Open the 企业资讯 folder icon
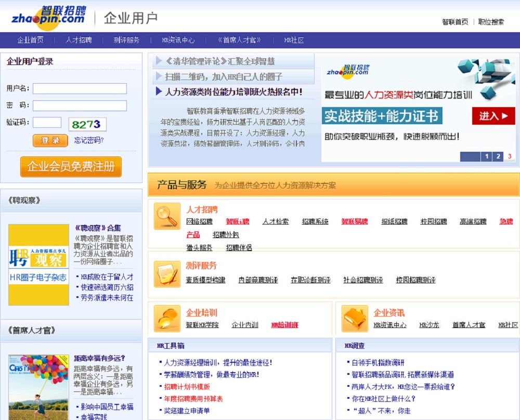520x420 pixels. [355, 319]
